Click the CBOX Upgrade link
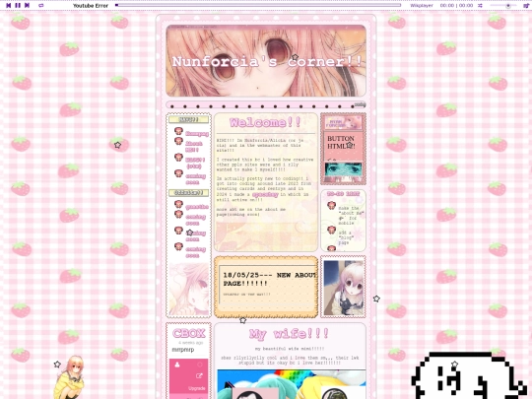The width and height of the screenshot is (532, 399). 197,388
